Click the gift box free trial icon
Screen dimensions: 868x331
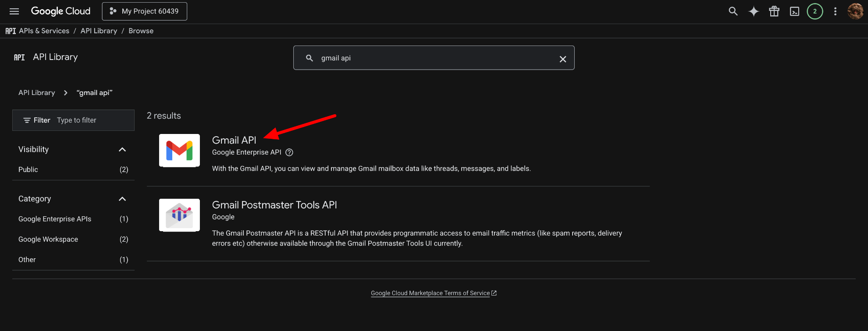[x=774, y=11]
